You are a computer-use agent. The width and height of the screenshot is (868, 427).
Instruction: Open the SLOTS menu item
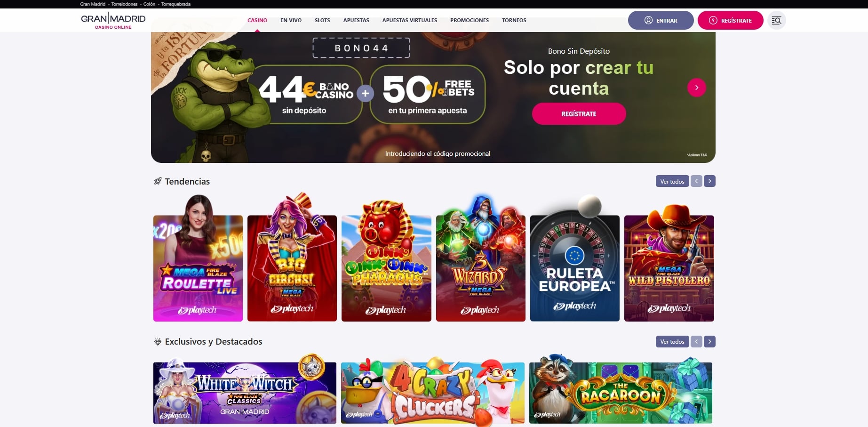pyautogui.click(x=322, y=20)
